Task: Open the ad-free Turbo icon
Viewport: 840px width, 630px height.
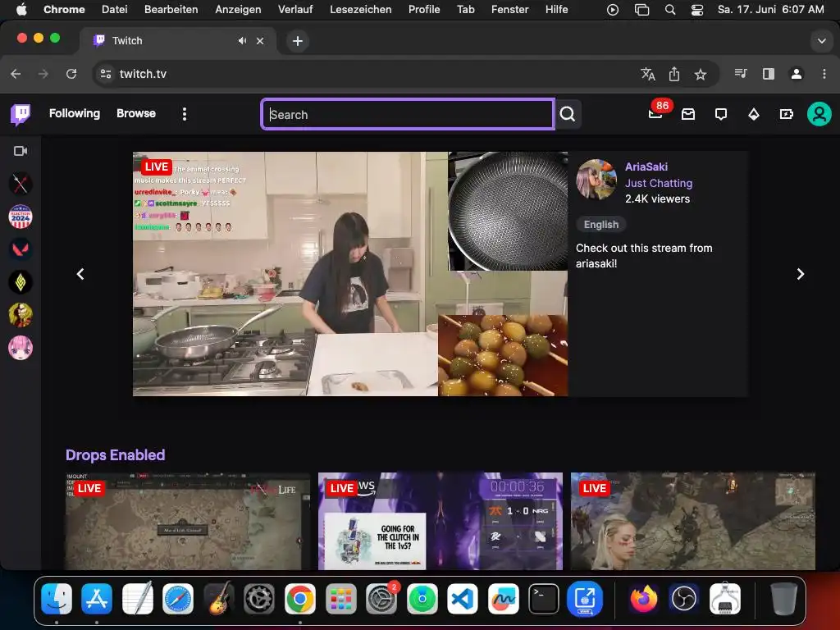Action: pyautogui.click(x=787, y=114)
